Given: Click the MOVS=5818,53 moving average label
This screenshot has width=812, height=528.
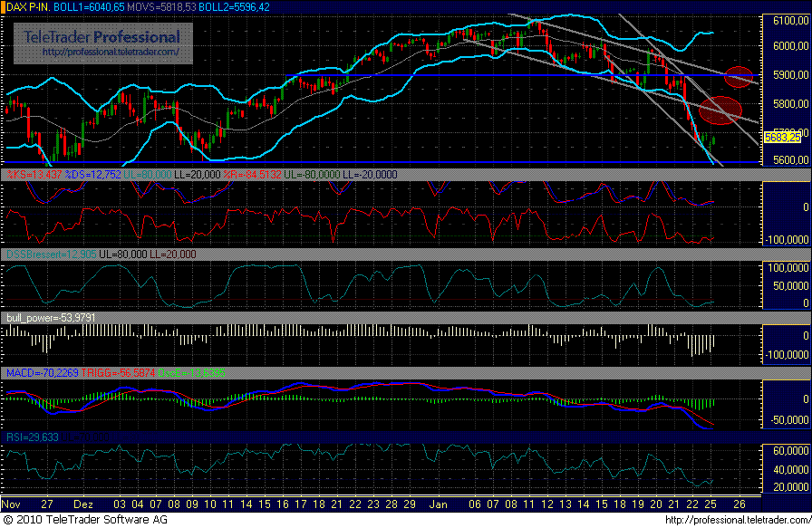Looking at the screenshot, I should tap(162, 7).
